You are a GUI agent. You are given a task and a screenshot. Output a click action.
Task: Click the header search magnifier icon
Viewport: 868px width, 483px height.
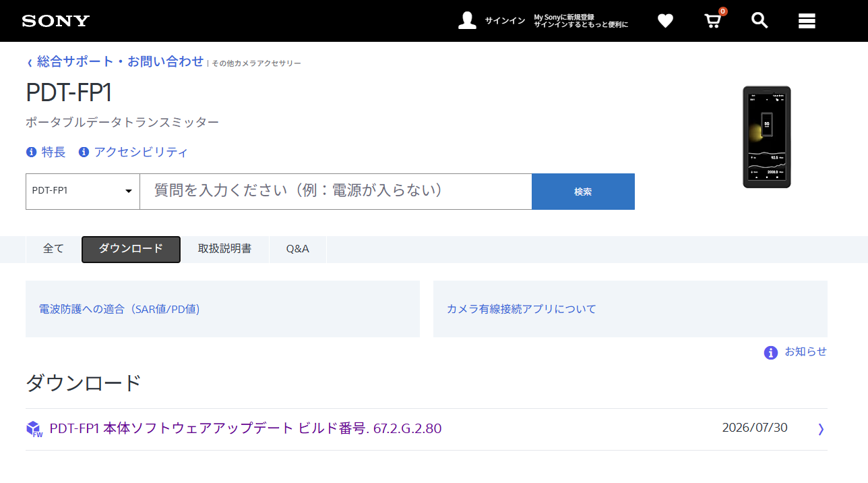759,20
